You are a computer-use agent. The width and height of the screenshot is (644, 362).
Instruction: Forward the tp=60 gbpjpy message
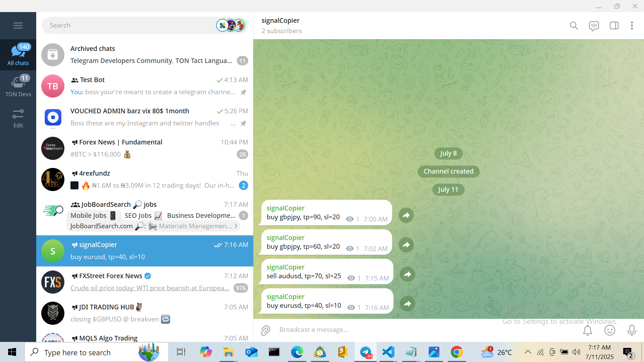click(x=406, y=245)
